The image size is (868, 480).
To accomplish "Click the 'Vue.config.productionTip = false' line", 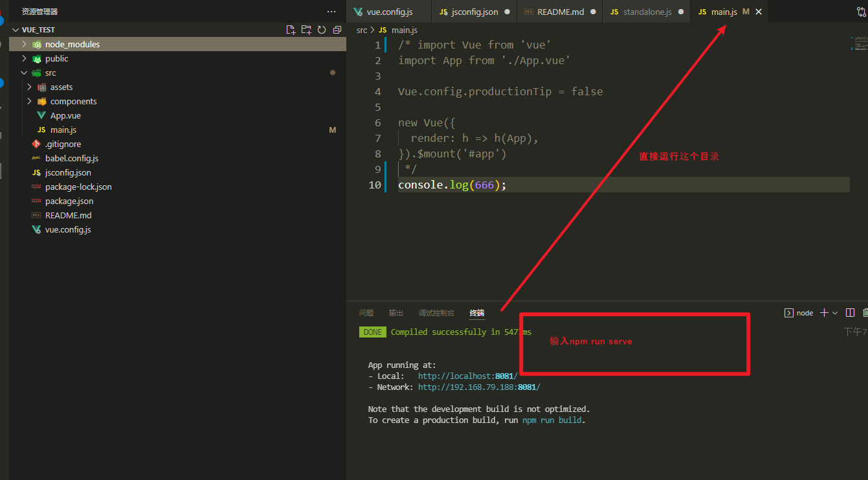I will pyautogui.click(x=500, y=91).
